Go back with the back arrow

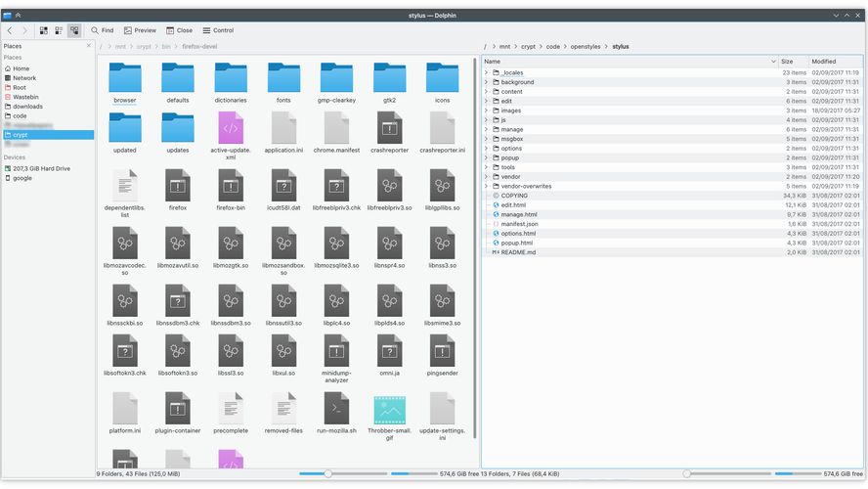point(10,30)
